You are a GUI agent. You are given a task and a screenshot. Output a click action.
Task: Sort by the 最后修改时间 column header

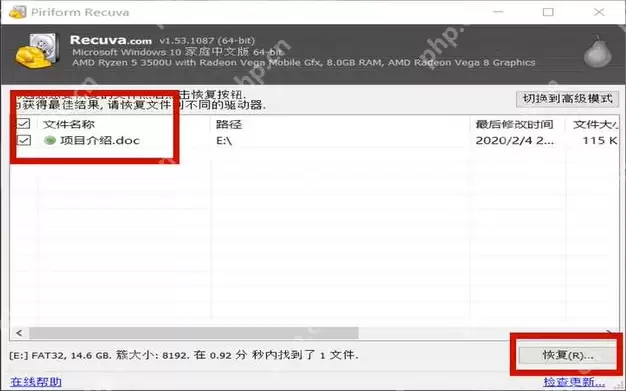514,124
